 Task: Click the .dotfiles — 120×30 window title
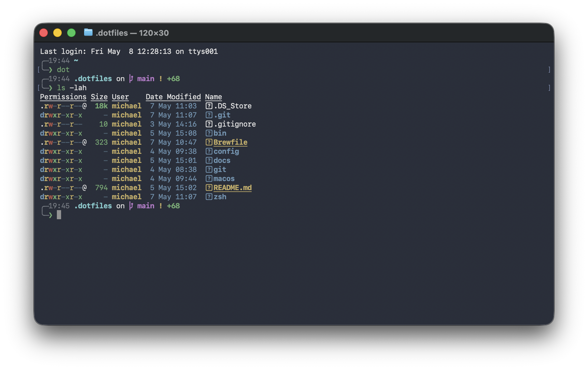click(x=132, y=33)
